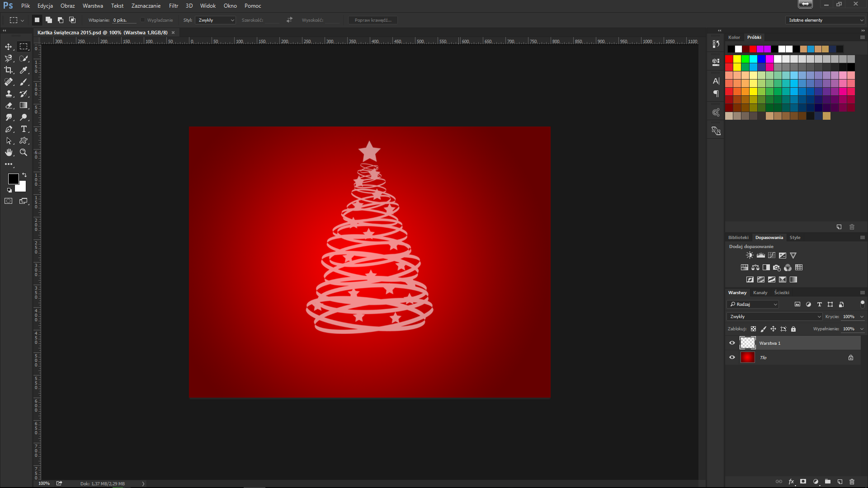
Task: Click the Wtapianie input field
Action: coord(123,20)
